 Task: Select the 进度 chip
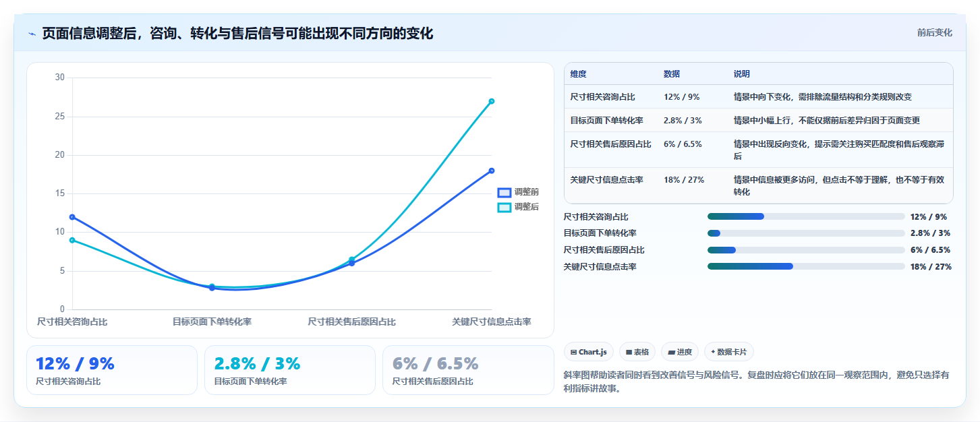coord(679,352)
